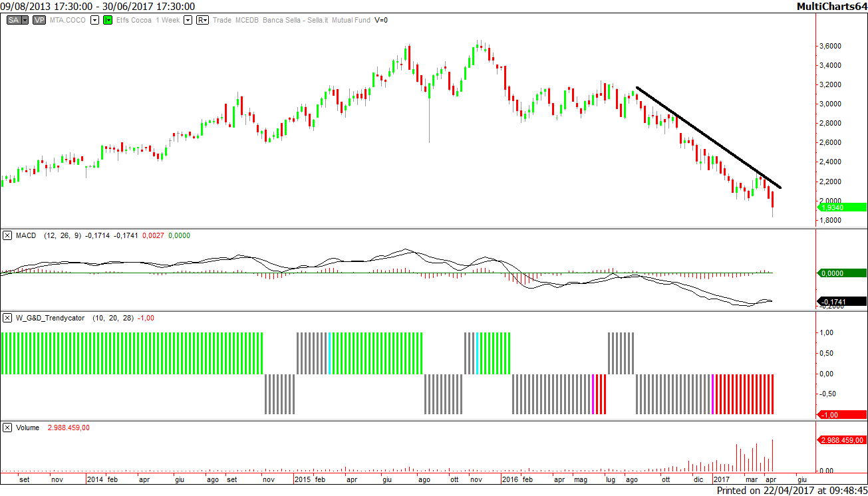The width and height of the screenshot is (868, 496).
Task: Click the 2016 label on the time axis
Action: pos(510,479)
